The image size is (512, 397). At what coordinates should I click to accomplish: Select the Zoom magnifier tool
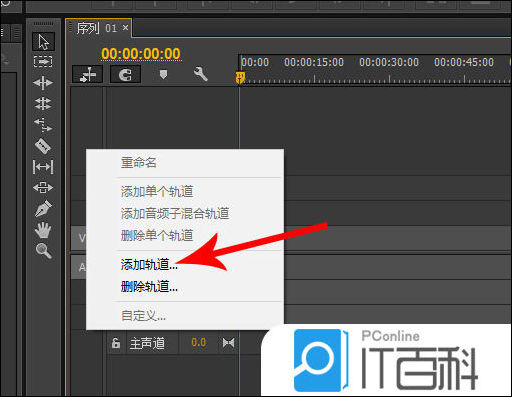coord(44,251)
